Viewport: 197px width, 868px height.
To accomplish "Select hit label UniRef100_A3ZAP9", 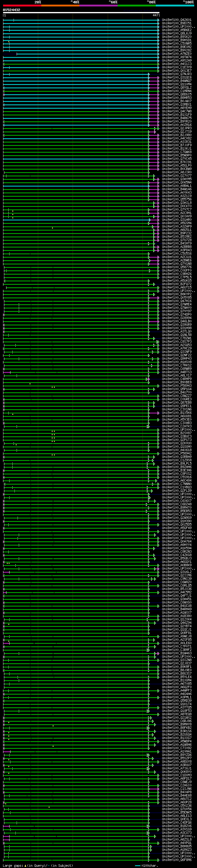I will (177, 226).
